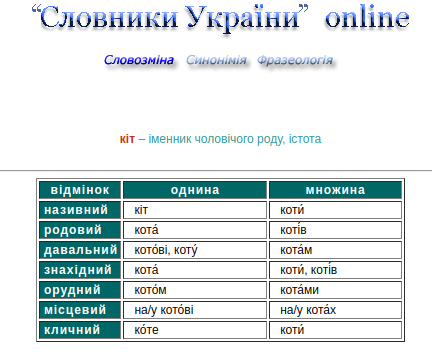
Task: Select the cell containing котові, коту
Action: coord(195,250)
